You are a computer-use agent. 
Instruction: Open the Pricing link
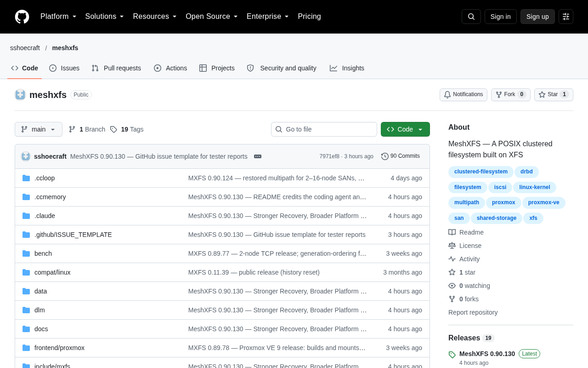tap(309, 17)
